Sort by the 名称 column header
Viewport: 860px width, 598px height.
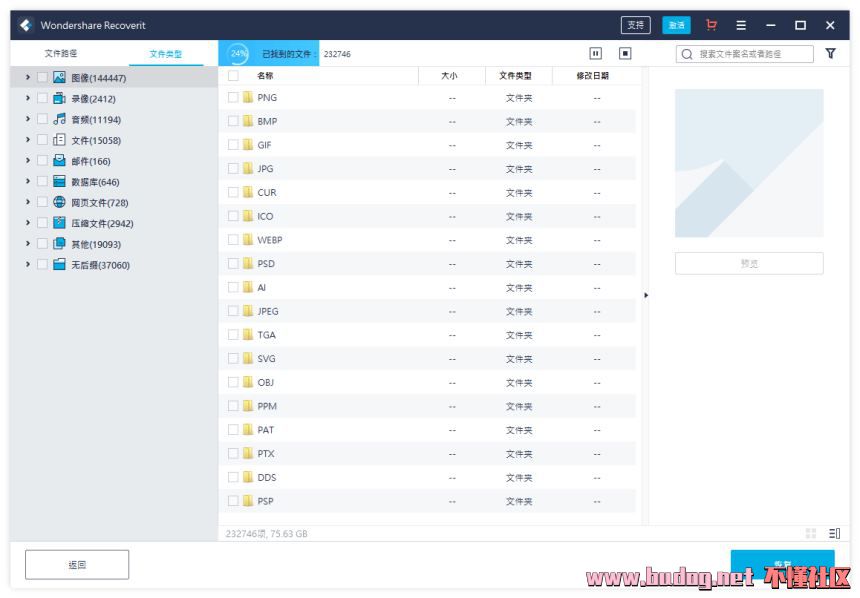point(265,76)
